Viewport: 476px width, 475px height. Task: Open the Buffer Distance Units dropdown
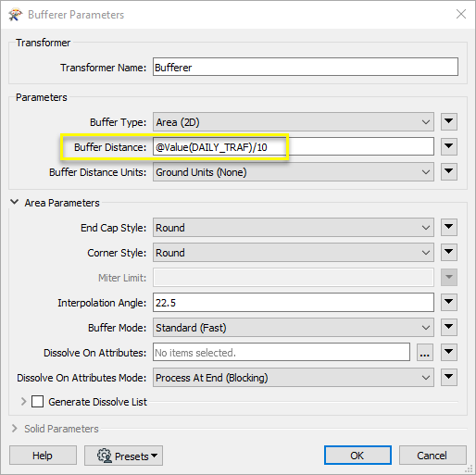tap(294, 172)
